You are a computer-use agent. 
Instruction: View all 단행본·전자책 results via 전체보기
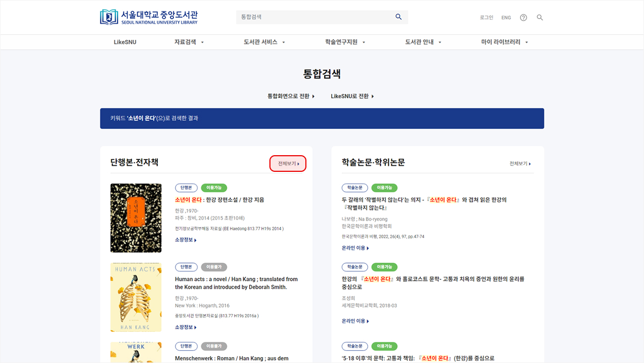coord(288,163)
